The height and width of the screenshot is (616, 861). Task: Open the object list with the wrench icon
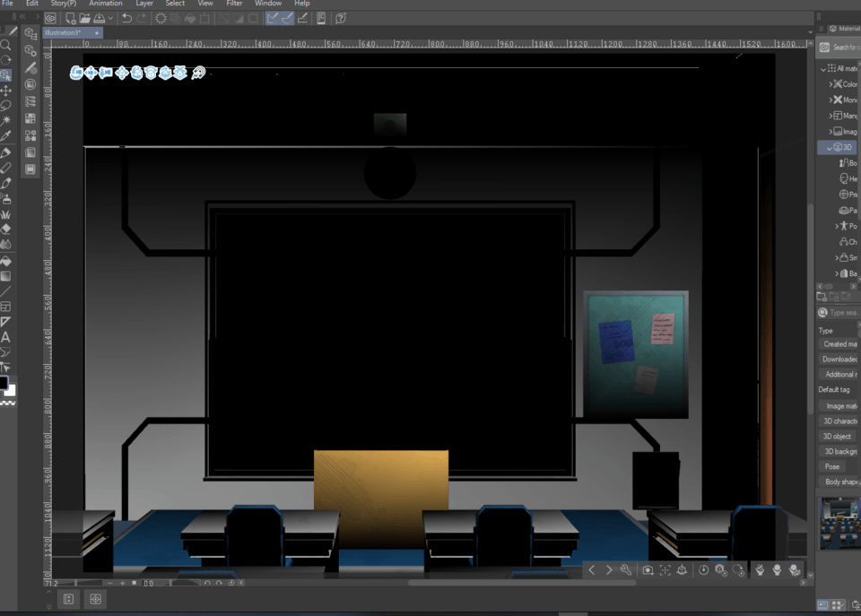point(625,570)
